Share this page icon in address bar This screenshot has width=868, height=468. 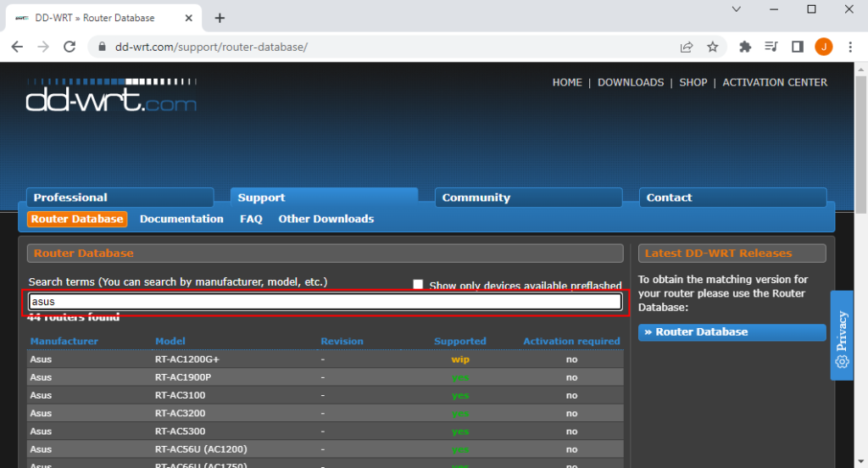[687, 47]
